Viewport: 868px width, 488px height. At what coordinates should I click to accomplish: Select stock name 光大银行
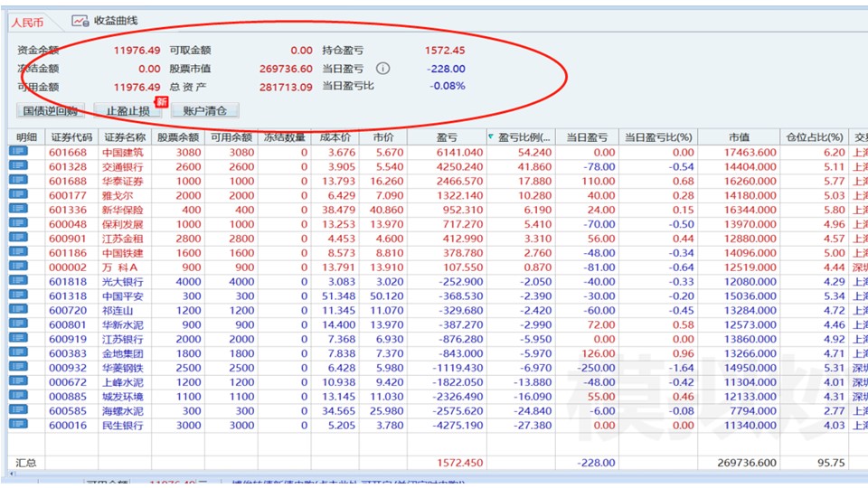tap(122, 282)
